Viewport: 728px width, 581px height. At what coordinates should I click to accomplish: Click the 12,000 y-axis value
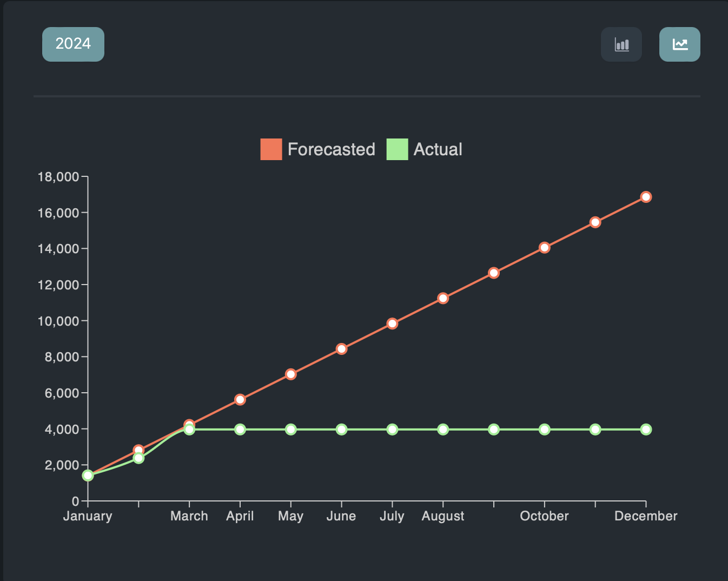point(58,285)
